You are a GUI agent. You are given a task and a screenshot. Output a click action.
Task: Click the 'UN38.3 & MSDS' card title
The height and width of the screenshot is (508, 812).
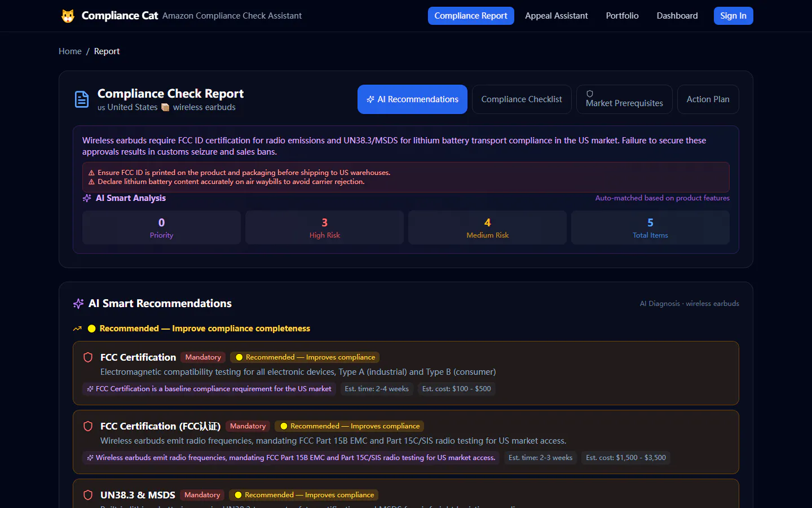pos(138,495)
